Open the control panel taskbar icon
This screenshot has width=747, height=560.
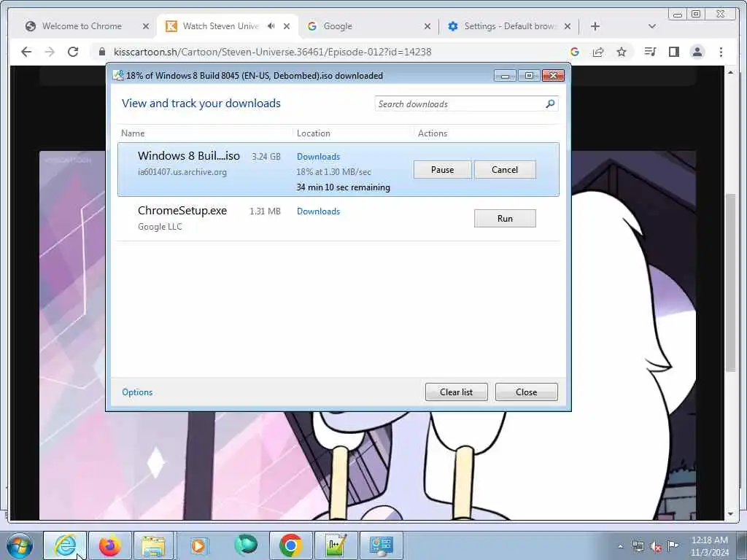click(381, 545)
